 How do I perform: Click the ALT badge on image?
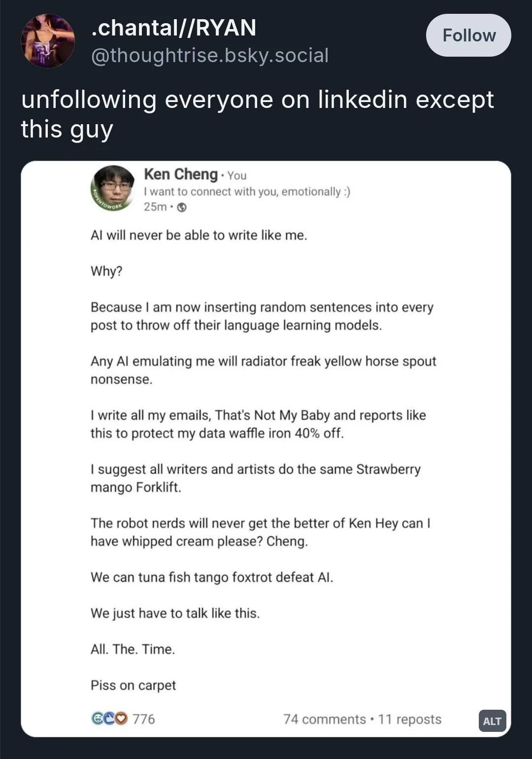click(x=492, y=721)
